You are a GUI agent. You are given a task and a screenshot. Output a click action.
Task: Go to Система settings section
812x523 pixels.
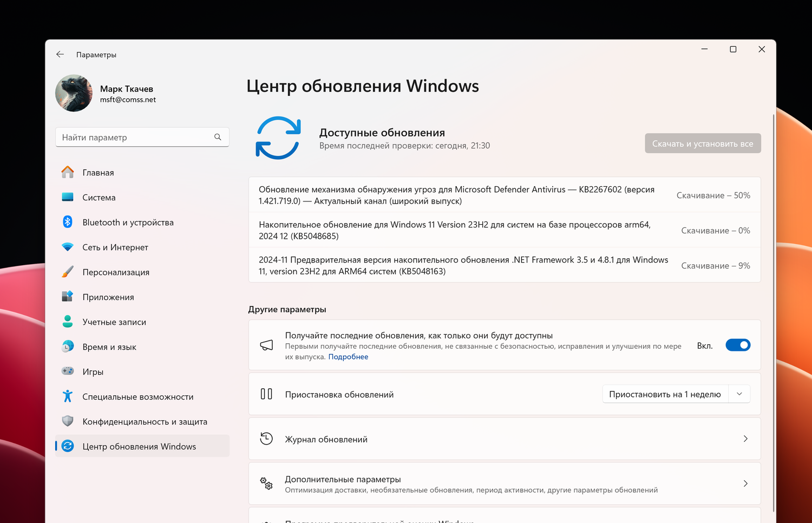99,198
